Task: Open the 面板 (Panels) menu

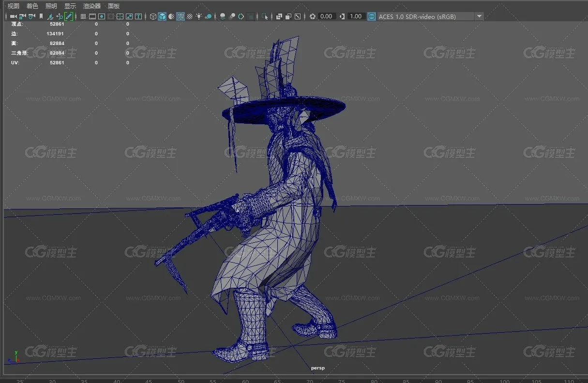Action: 114,6
